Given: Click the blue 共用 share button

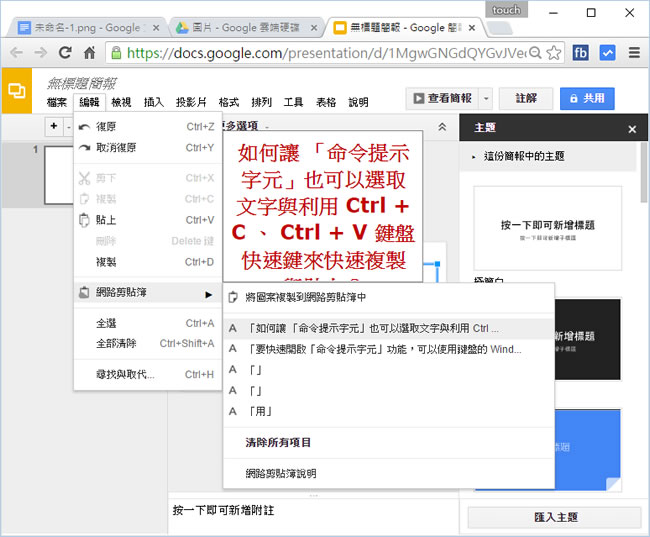Looking at the screenshot, I should pos(587,98).
